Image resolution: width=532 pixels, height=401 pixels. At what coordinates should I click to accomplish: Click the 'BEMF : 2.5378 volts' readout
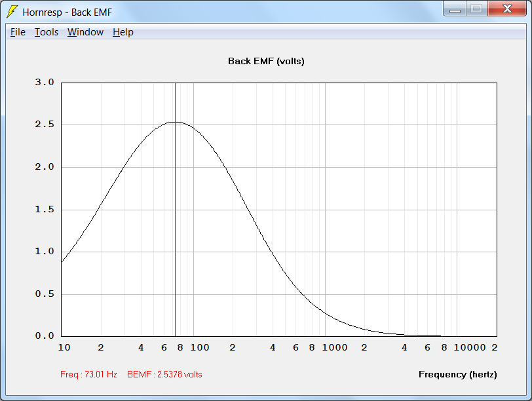tap(164, 374)
